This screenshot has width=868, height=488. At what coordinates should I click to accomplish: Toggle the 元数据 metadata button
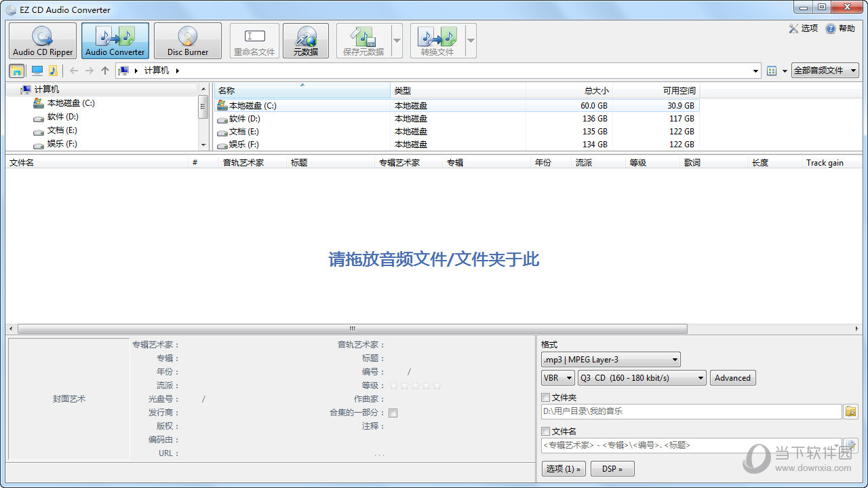coord(306,41)
